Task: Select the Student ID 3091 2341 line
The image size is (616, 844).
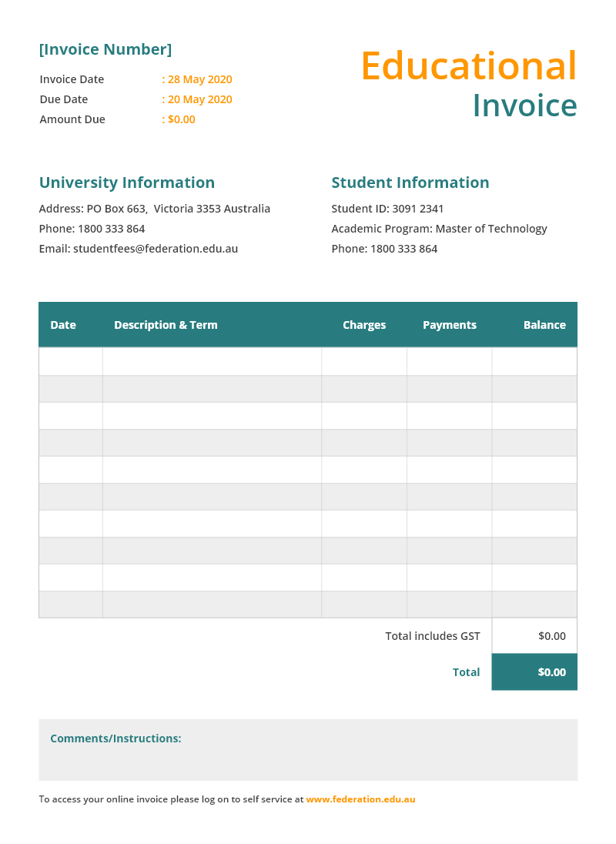Action: click(x=387, y=209)
